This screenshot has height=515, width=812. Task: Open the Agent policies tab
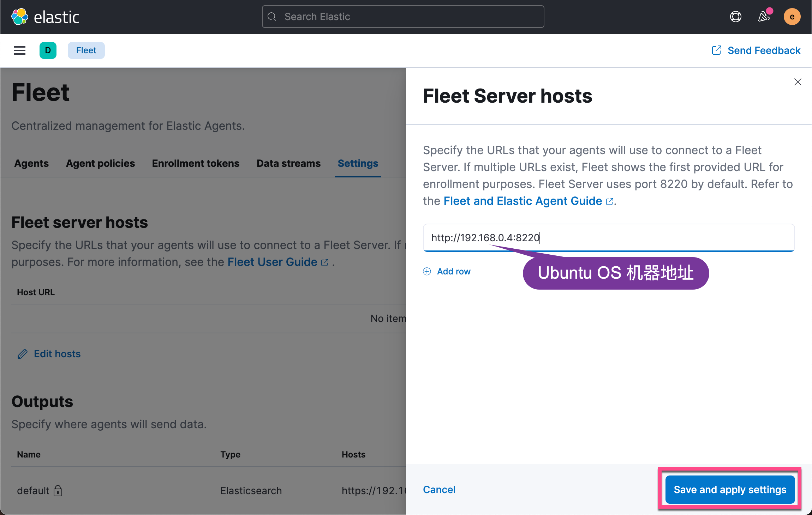tap(100, 163)
